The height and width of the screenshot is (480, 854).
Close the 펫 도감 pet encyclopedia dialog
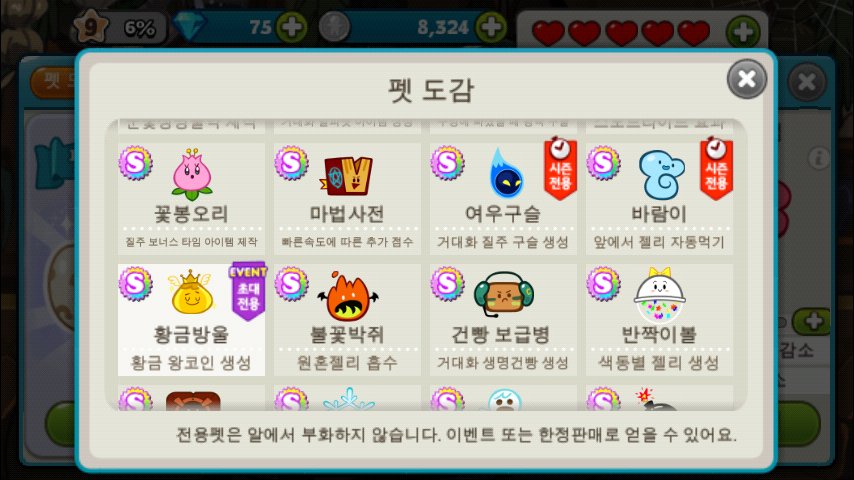747,79
